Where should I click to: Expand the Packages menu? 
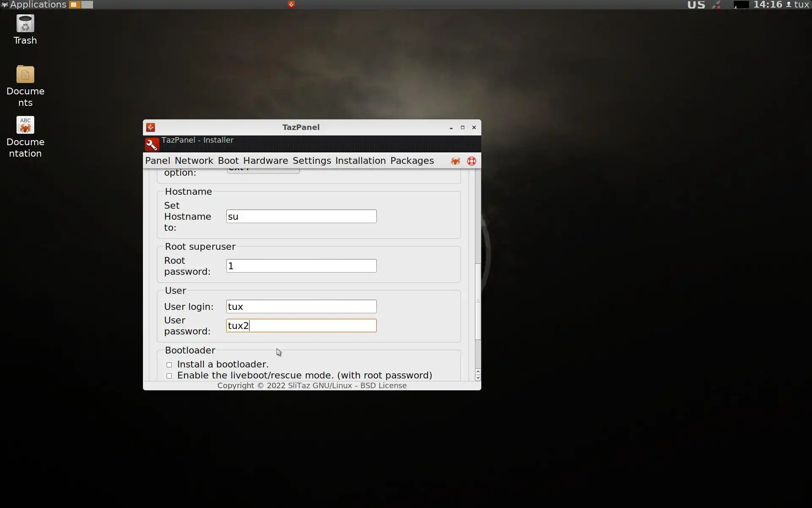412,161
